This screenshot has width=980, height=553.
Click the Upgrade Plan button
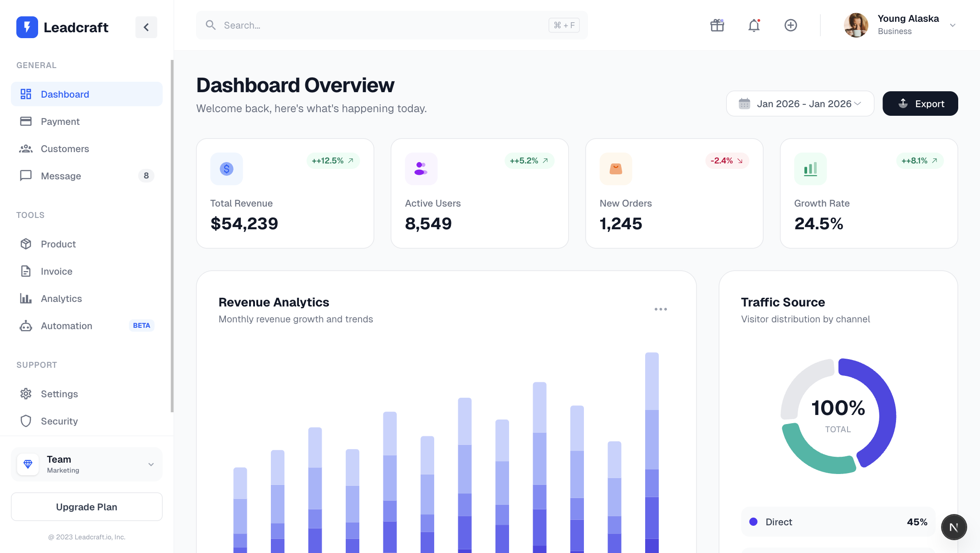pos(86,507)
